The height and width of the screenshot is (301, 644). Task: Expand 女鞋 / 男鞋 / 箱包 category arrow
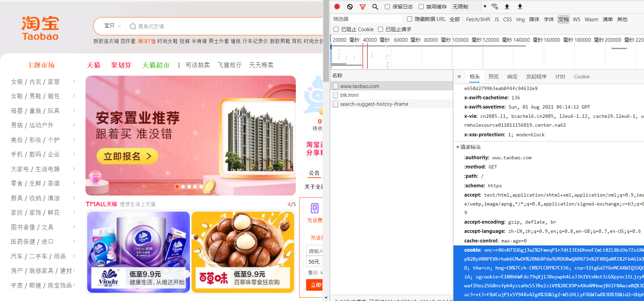pyautogui.click(x=74, y=96)
